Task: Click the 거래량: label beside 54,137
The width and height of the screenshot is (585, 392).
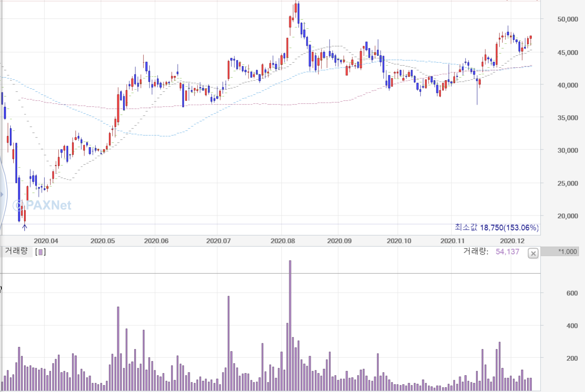Action: (476, 251)
